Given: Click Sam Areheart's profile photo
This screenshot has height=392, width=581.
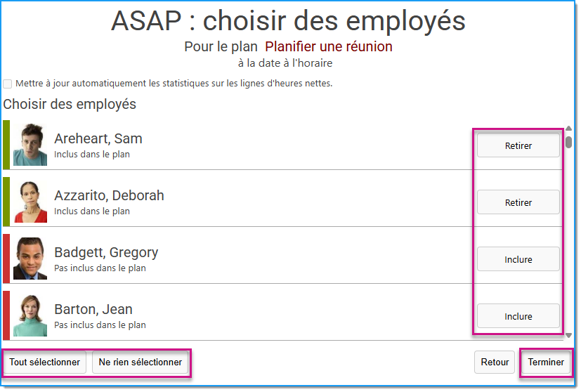Looking at the screenshot, I should 30,145.
